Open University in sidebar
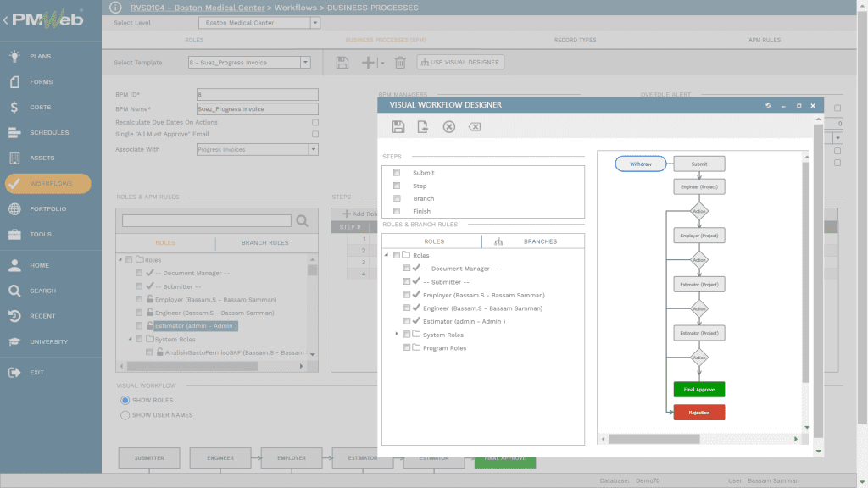Viewport: 868px width, 488px height. (48, 341)
